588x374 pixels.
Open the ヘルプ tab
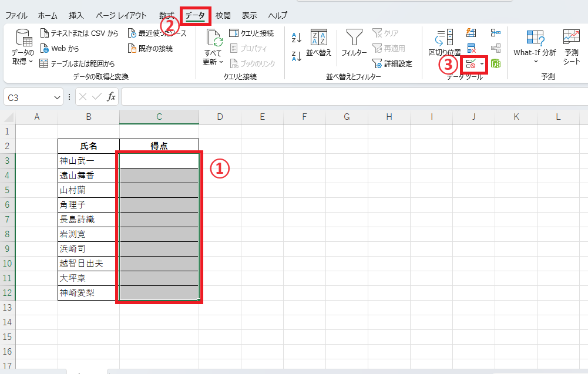[x=278, y=15]
